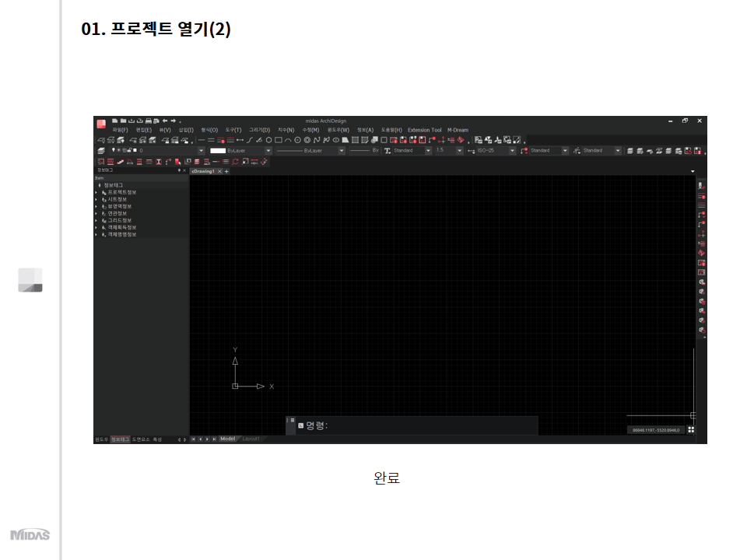Viewport: 747px width, 560px height.
Task: Close the cDrawing1 tab
Action: [x=219, y=171]
